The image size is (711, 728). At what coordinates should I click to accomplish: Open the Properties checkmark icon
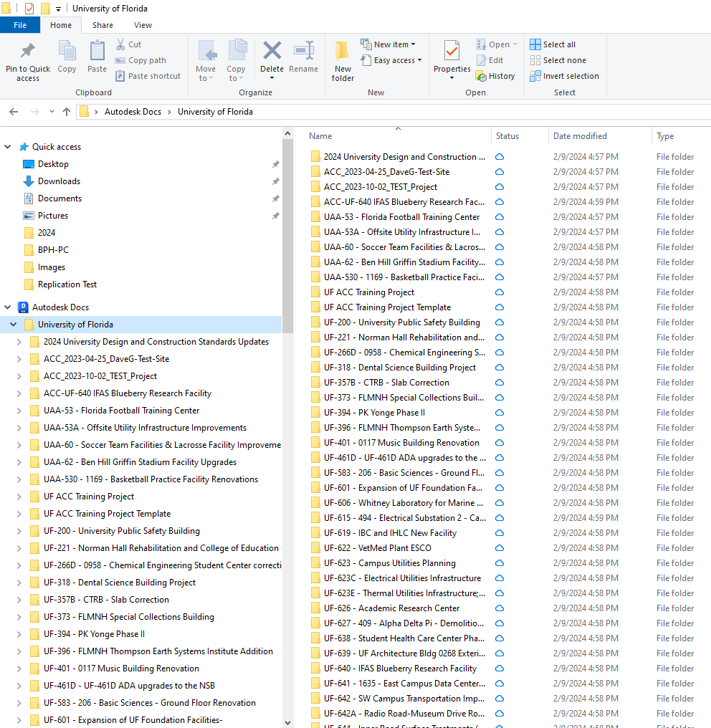452,51
